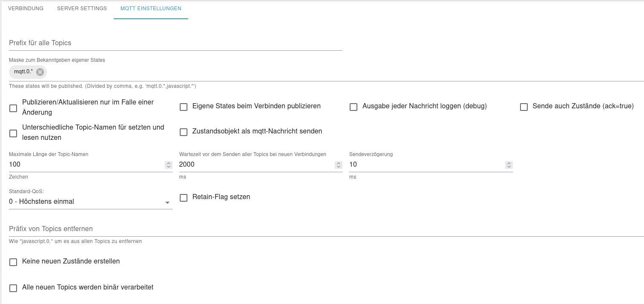Enable Retain-Flag setzen checkbox

184,198
